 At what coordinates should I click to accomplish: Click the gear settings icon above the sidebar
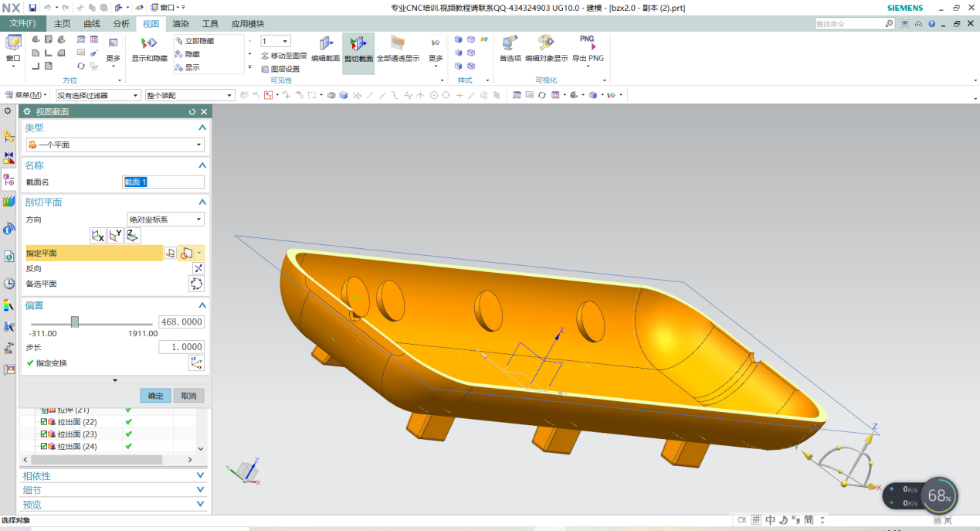(8, 111)
